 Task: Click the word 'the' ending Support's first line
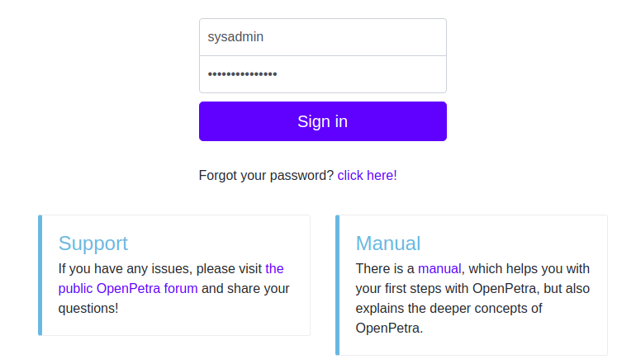click(274, 268)
